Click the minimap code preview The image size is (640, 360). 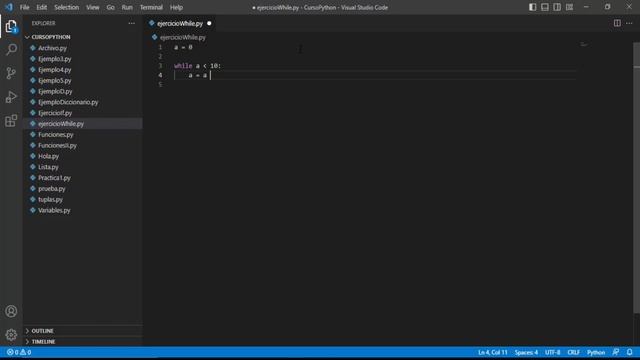584,44
